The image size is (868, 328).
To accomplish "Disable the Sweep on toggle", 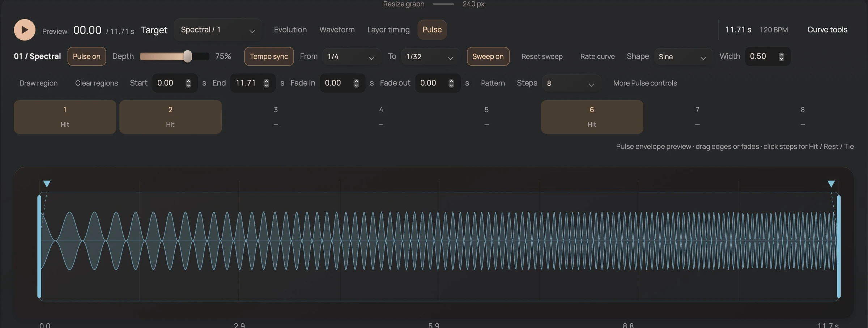I will pos(488,56).
